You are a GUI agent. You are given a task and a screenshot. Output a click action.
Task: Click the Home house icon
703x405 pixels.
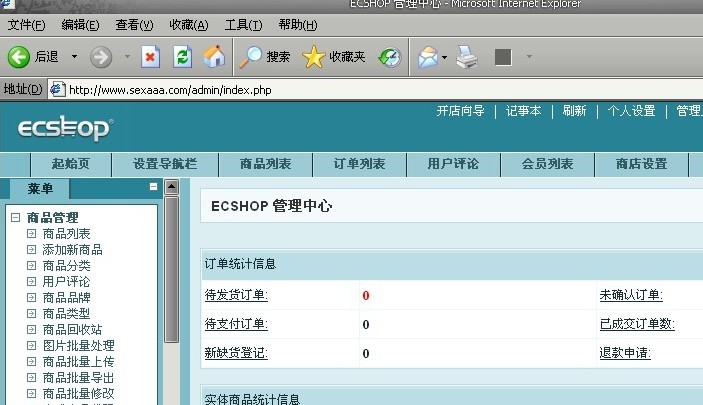[214, 57]
